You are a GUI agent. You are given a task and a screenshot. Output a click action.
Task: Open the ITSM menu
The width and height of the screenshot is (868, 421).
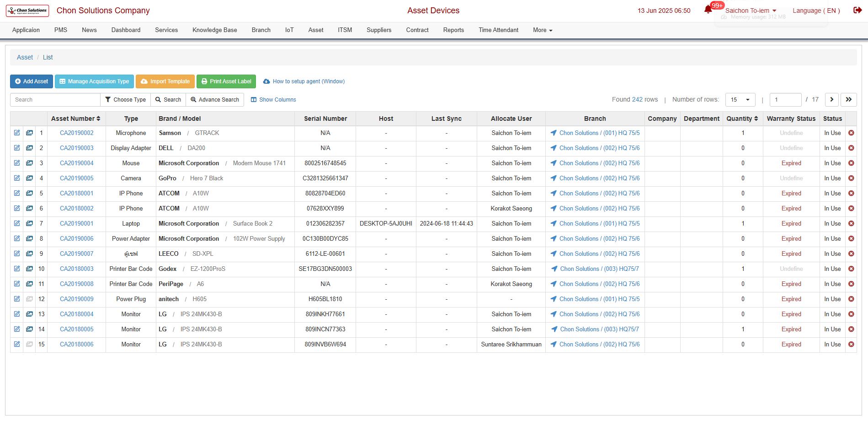click(x=345, y=30)
